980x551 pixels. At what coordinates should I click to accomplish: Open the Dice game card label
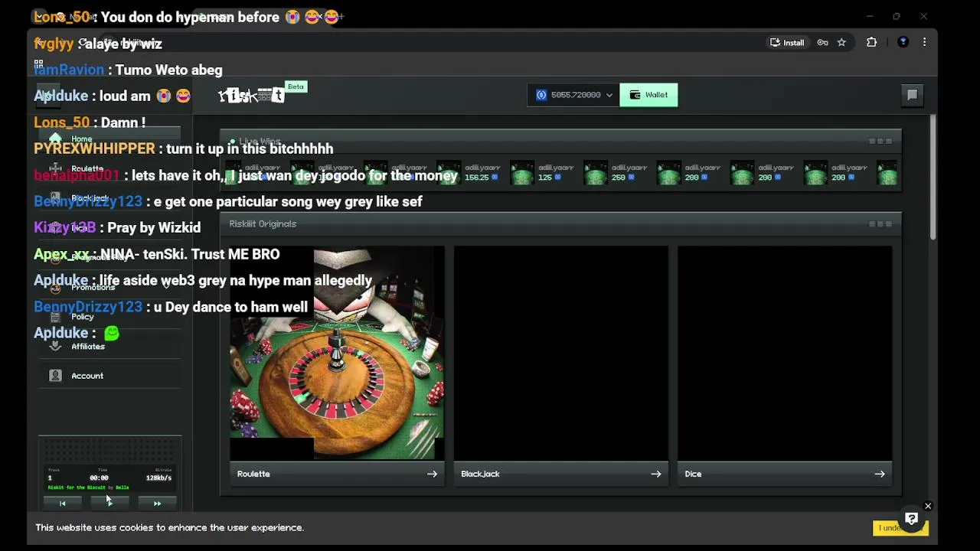coord(693,474)
